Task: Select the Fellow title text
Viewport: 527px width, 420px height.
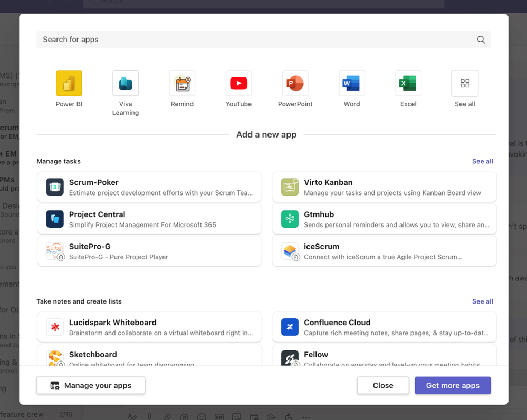Action: click(x=315, y=355)
